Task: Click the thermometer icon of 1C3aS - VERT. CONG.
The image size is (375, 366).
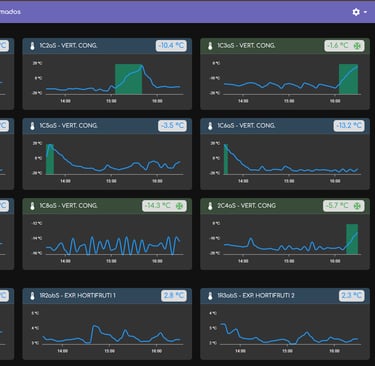Action: 210,46
